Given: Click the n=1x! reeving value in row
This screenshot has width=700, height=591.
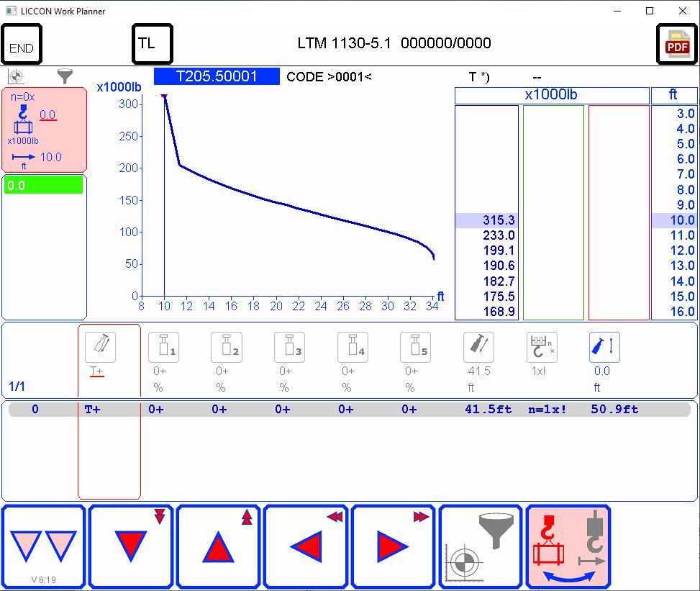Looking at the screenshot, I should (547, 409).
